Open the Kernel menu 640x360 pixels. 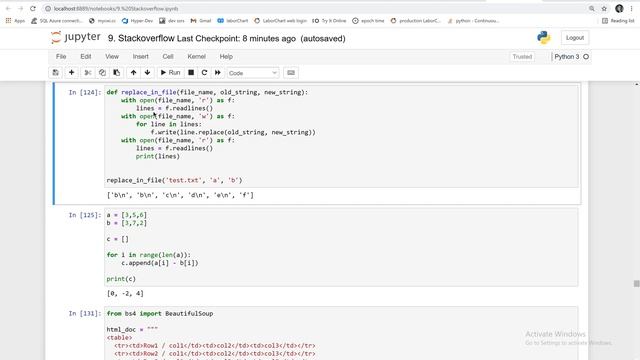pos(196,57)
